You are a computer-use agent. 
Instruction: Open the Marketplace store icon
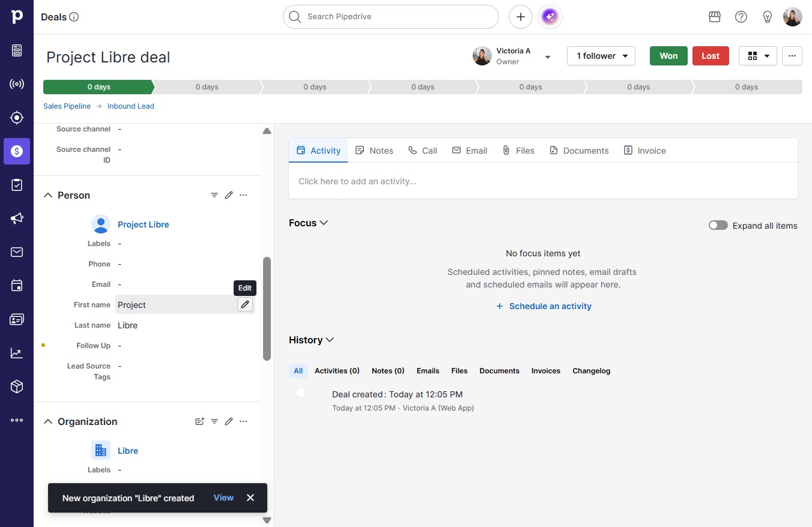point(715,17)
